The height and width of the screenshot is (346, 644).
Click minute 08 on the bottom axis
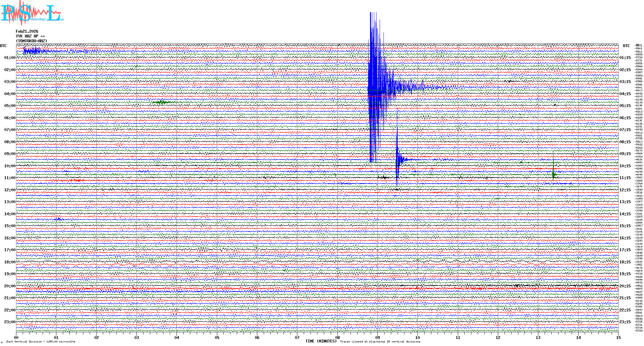point(337,338)
